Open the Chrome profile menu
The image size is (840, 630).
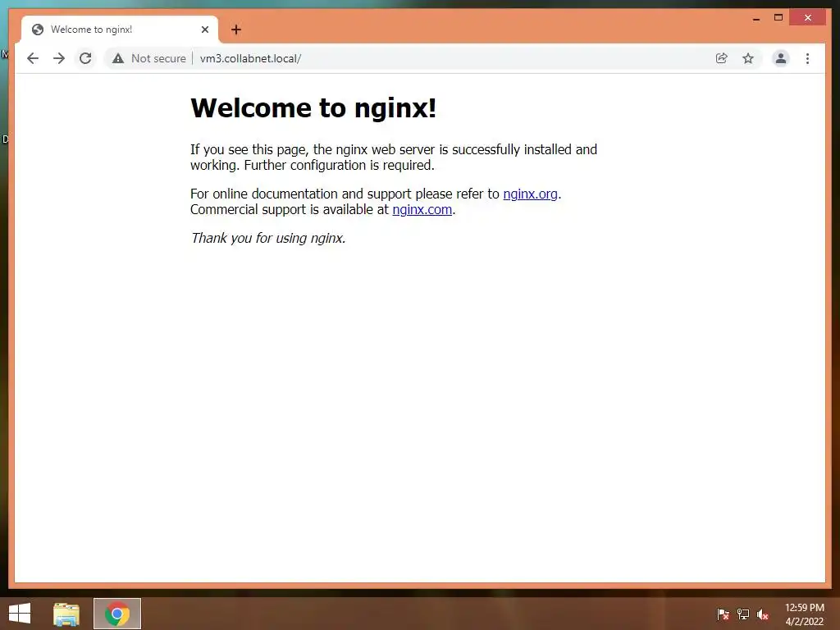(781, 58)
